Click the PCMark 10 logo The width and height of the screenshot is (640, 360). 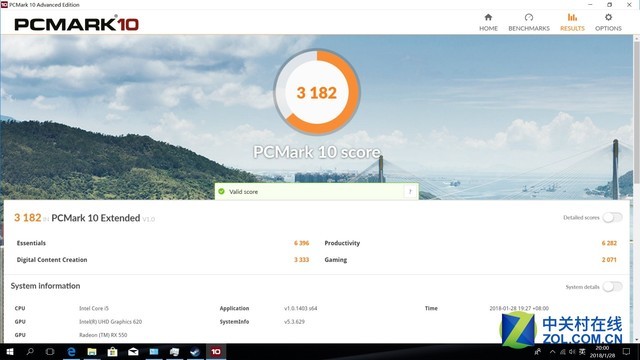[76, 24]
